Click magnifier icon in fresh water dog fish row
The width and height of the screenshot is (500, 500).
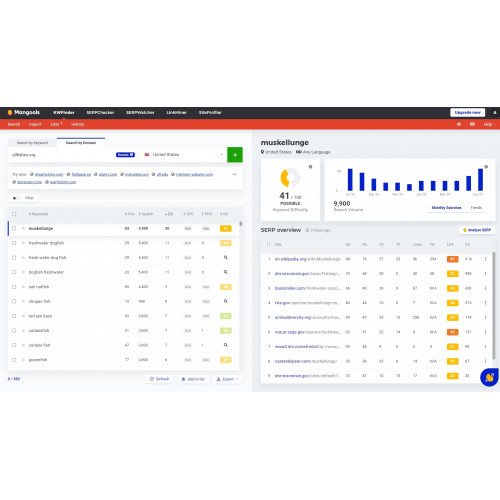pyautogui.click(x=226, y=257)
